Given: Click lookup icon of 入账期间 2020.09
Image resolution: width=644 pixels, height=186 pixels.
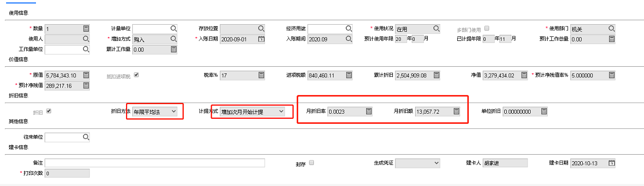Looking at the screenshot, I should point(348,39).
